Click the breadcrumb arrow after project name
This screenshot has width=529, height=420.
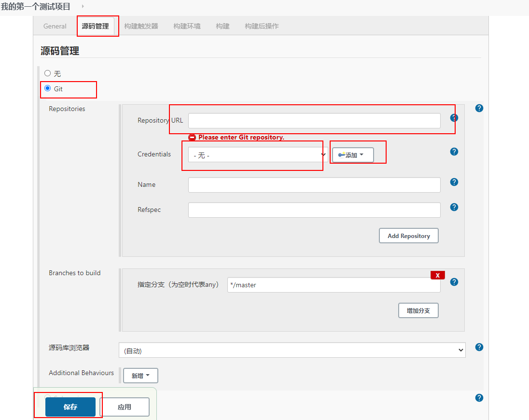point(83,6)
